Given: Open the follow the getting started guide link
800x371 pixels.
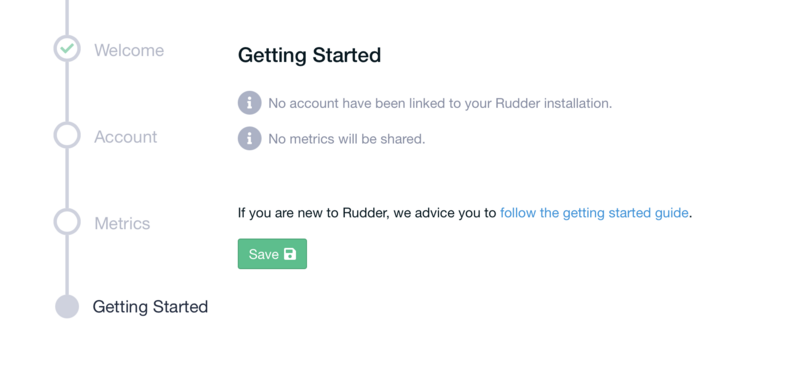Looking at the screenshot, I should point(594,213).
